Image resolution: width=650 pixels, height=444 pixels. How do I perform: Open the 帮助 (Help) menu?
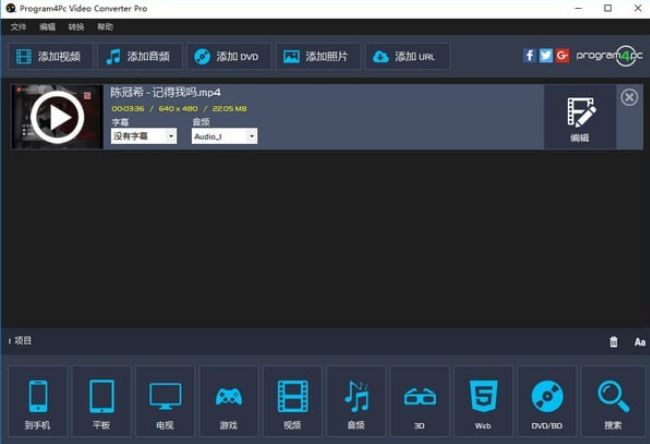point(105,27)
